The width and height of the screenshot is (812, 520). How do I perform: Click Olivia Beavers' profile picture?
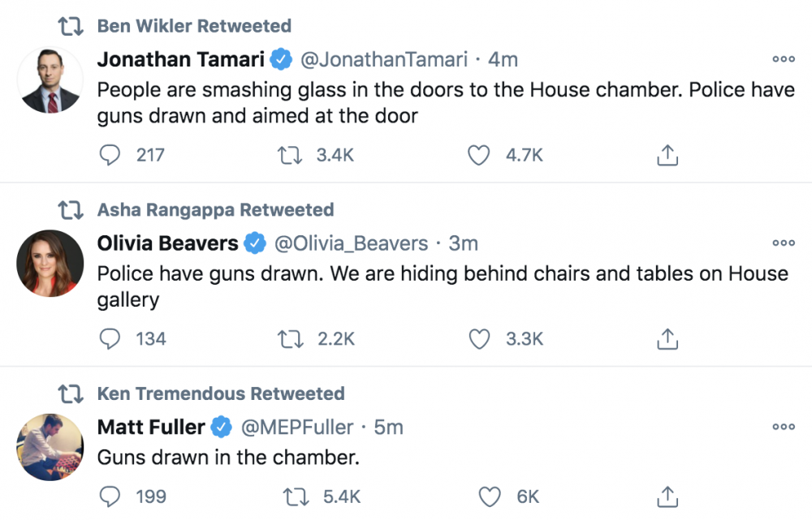(50, 264)
